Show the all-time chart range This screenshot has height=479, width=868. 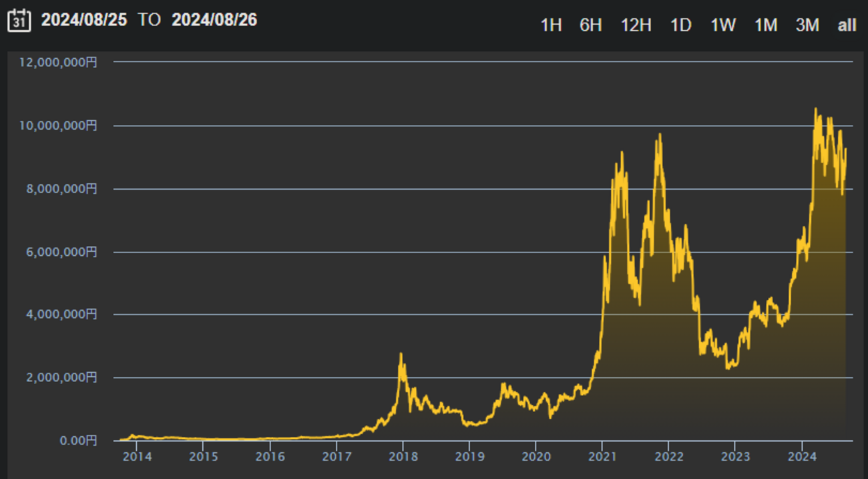click(x=847, y=25)
